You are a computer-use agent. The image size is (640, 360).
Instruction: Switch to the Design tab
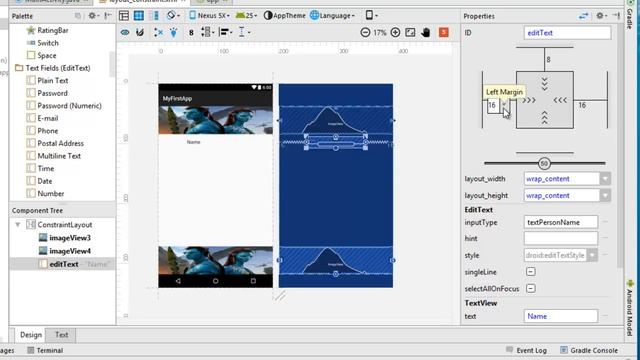[x=31, y=335]
